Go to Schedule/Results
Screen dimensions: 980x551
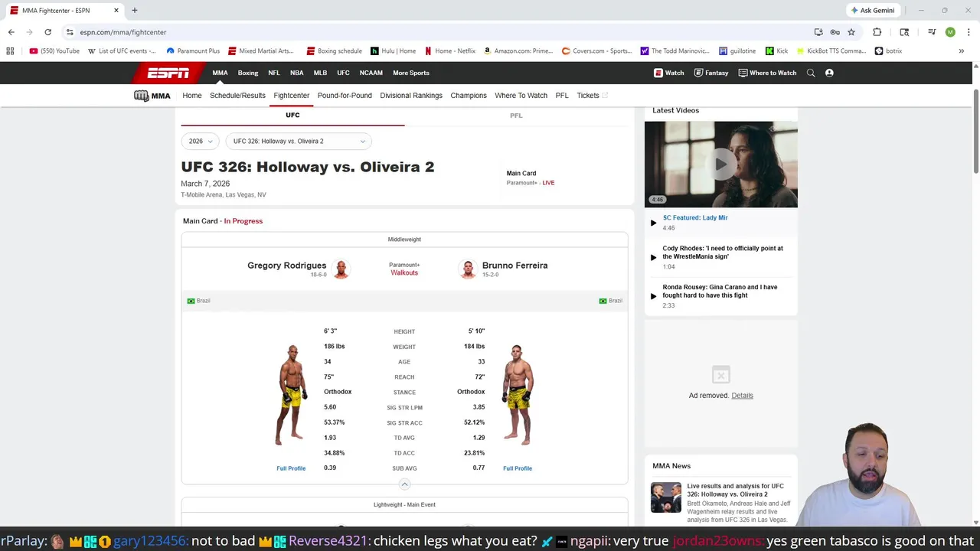[x=237, y=96]
